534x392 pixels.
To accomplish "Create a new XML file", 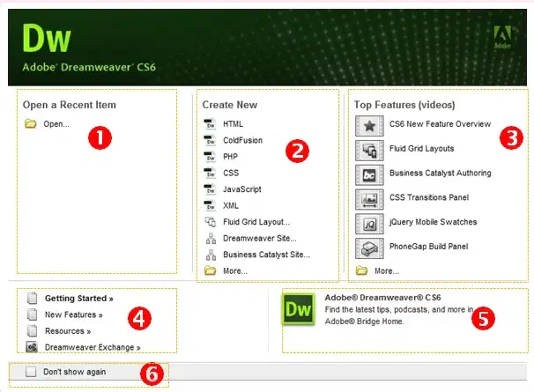I will click(231, 206).
